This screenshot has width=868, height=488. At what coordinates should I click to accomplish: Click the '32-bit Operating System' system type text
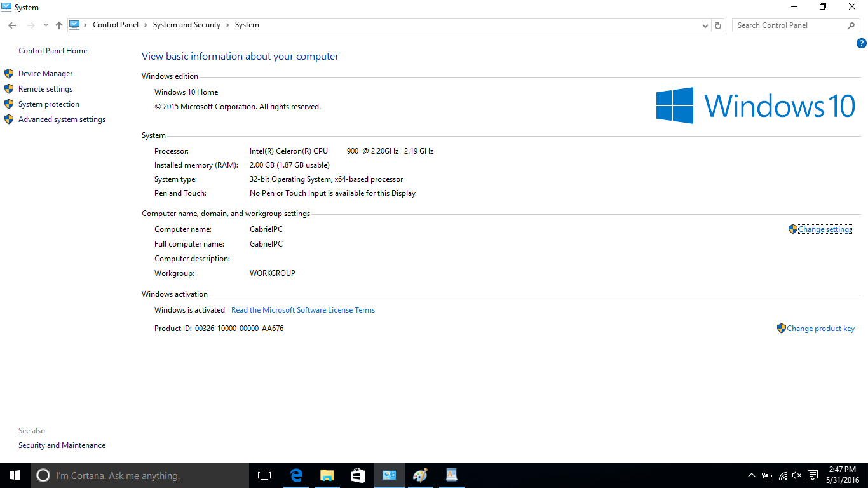(x=290, y=179)
